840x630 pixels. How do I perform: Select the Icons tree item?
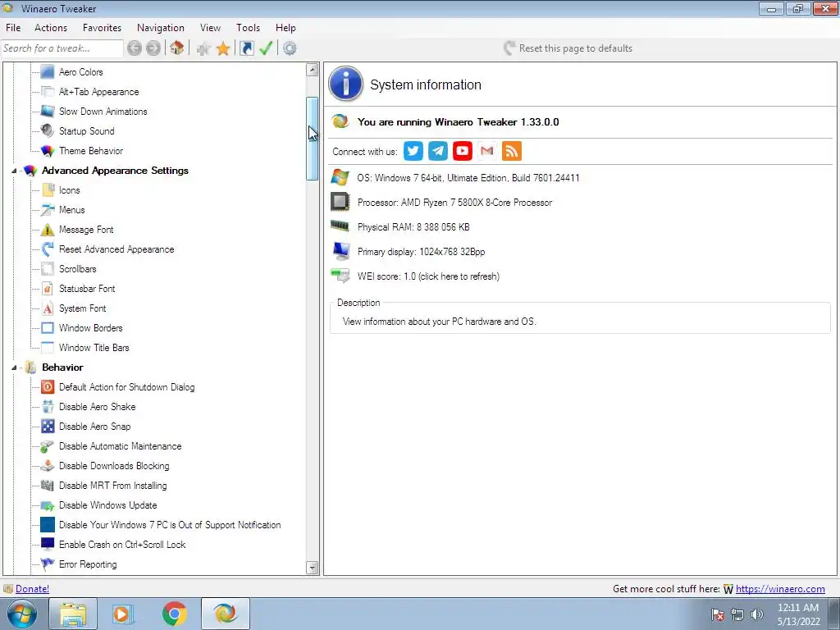[x=69, y=190]
